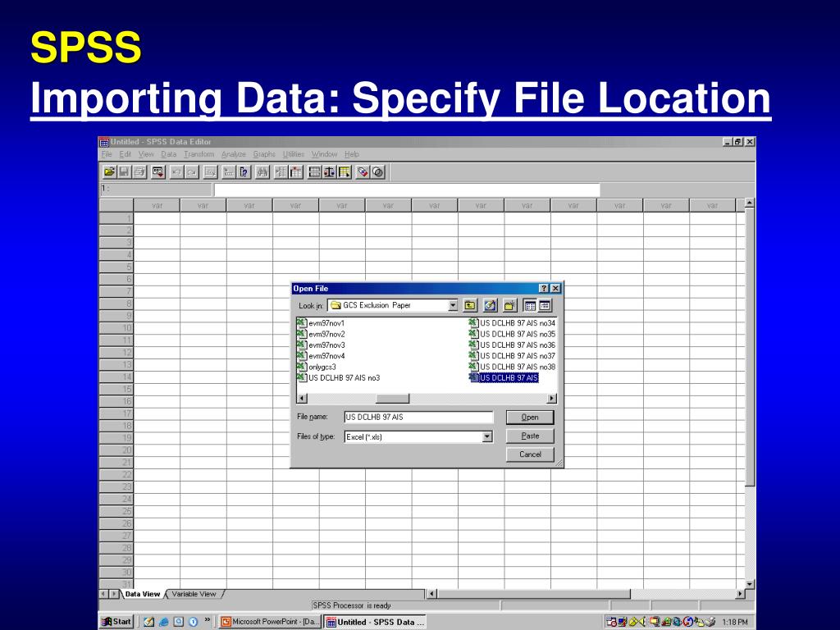Click the file list horizontal scrollbar thumb
840x630 pixels.
(x=392, y=399)
